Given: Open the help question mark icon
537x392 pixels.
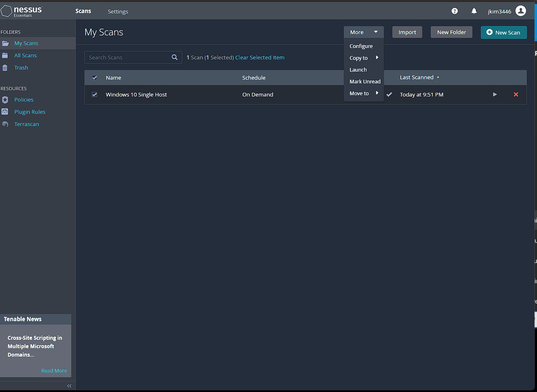Looking at the screenshot, I should point(454,11).
